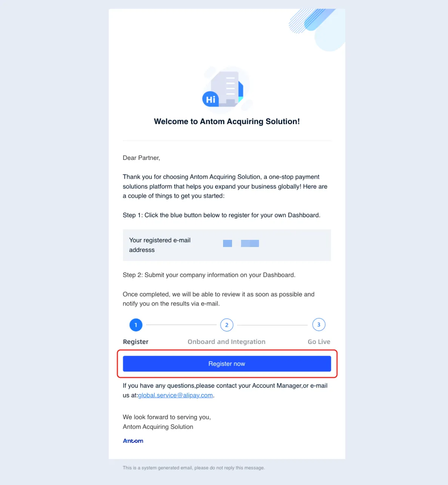Click the Step 1 instruction text
Screen dimensions: 448x485
coord(222,215)
